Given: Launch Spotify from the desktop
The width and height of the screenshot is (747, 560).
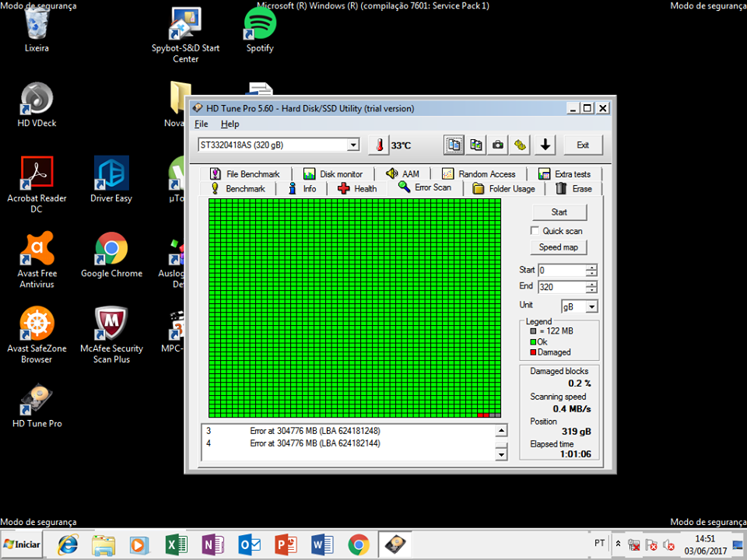Looking at the screenshot, I should pyautogui.click(x=260, y=30).
